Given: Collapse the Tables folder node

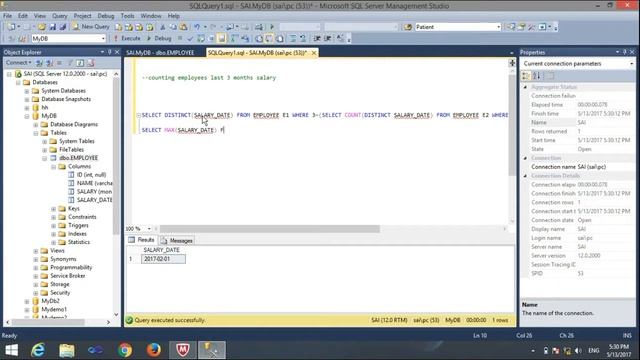Looking at the screenshot, I should 36,133.
